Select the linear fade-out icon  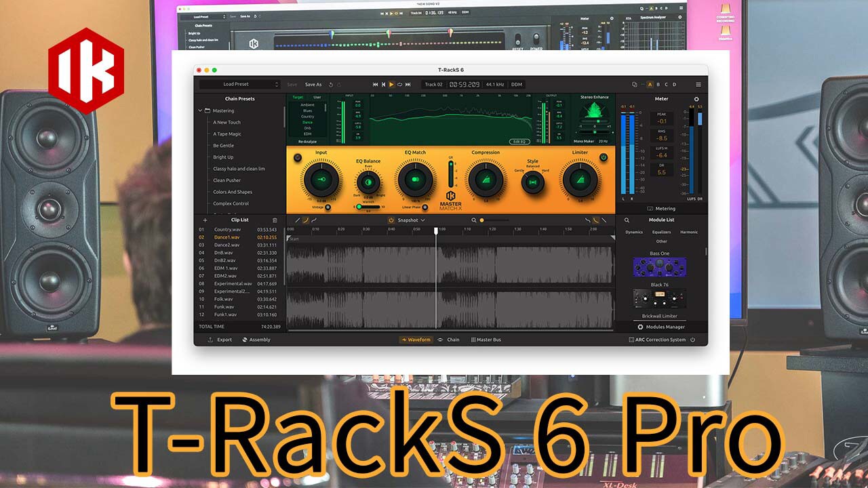[604, 220]
